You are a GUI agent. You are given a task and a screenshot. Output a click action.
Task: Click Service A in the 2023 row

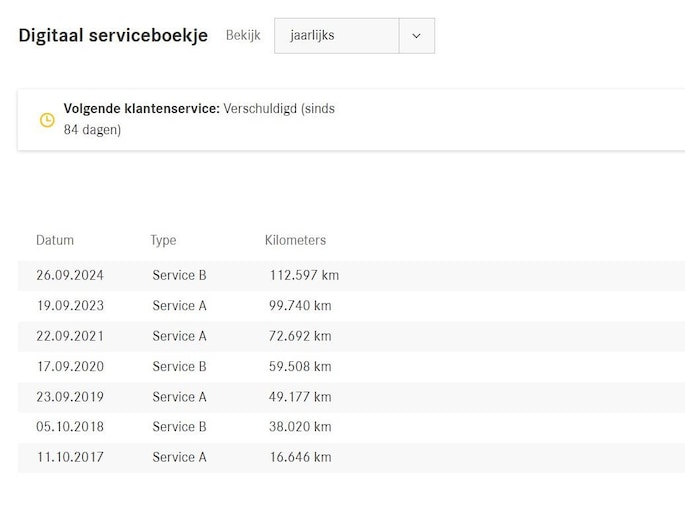coord(179,306)
